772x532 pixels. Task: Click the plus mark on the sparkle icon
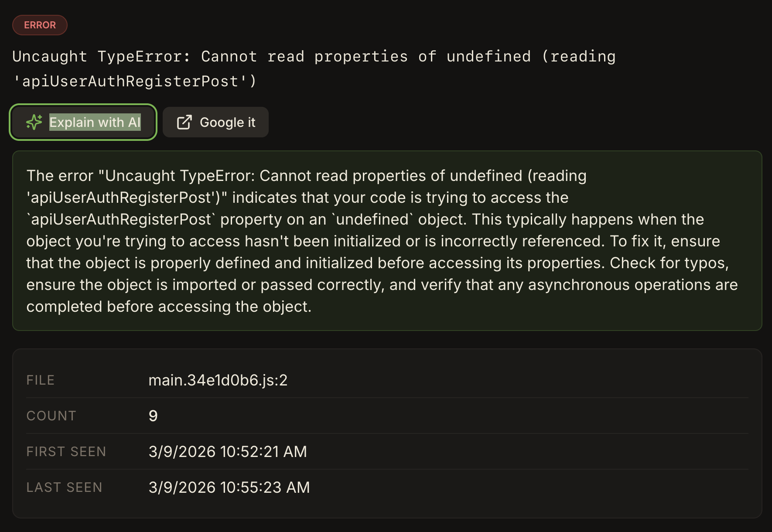point(40,116)
